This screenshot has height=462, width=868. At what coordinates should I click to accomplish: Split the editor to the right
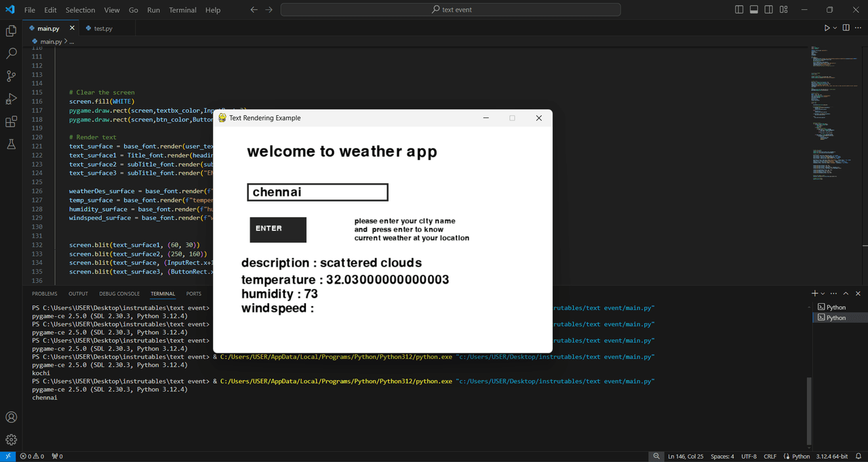(x=846, y=28)
